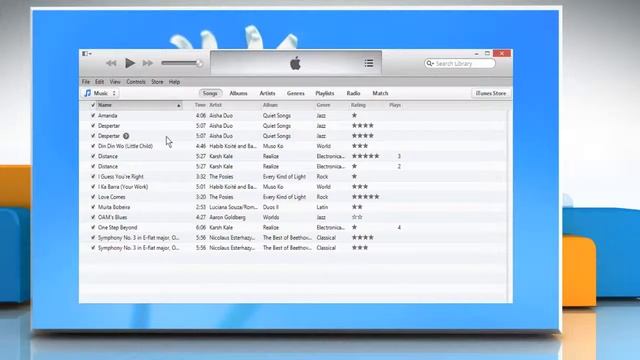Image resolution: width=640 pixels, height=360 pixels.
Task: Change the One Step Beyond star rating
Action: click(354, 228)
